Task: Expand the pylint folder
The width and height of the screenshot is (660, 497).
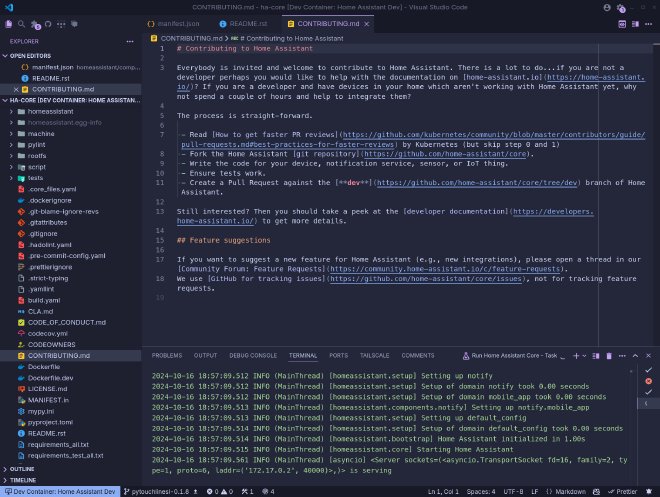Action: 37,145
